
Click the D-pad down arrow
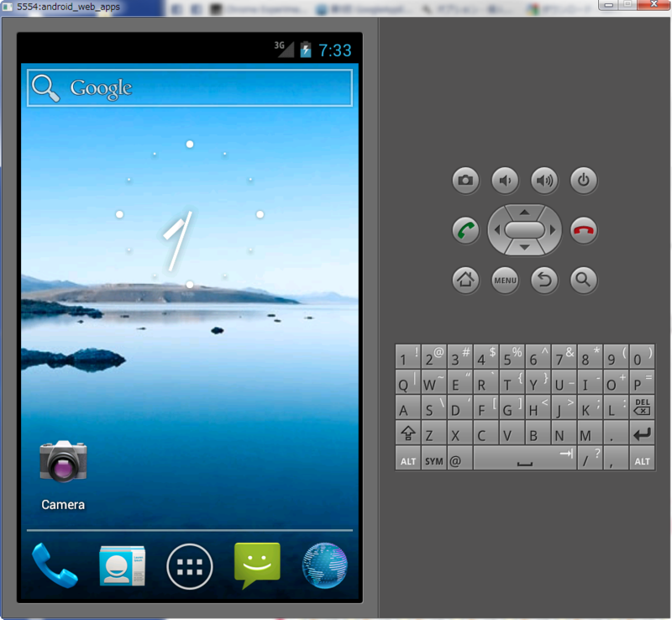point(524,247)
